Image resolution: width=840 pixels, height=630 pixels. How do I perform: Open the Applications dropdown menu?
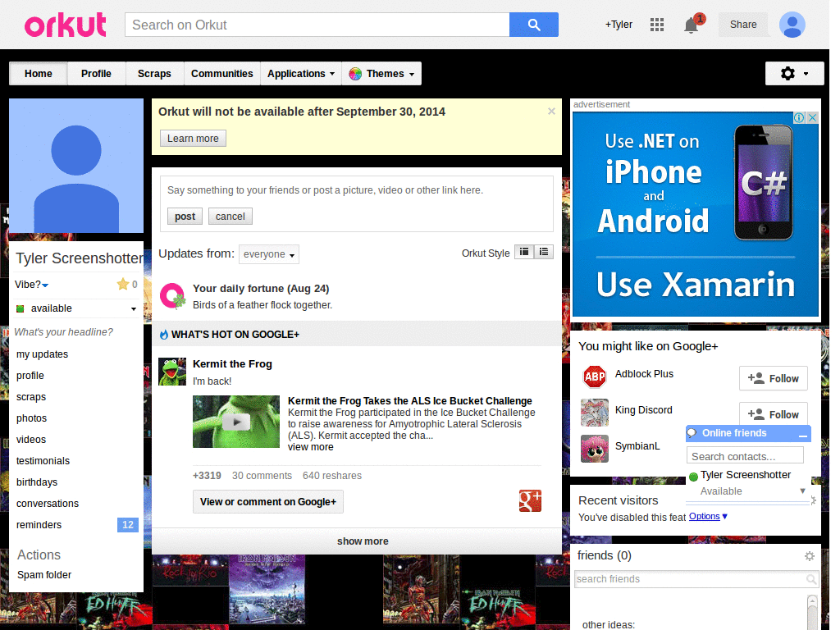(x=300, y=73)
